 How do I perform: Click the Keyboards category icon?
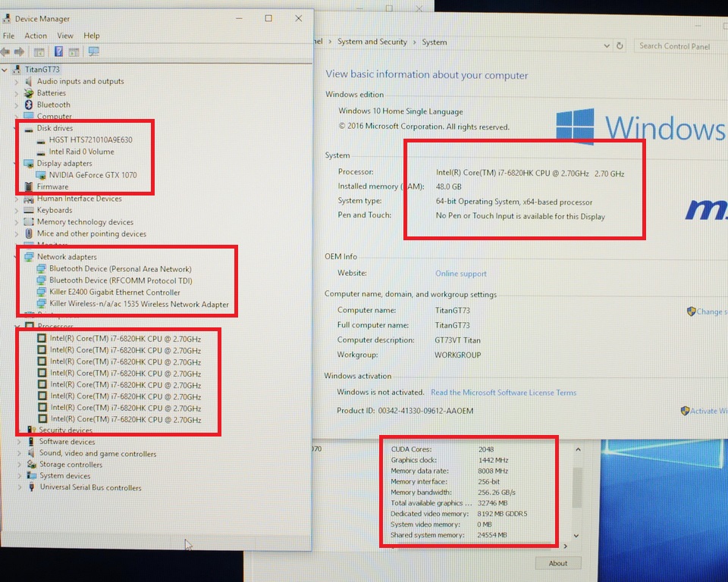(x=29, y=210)
